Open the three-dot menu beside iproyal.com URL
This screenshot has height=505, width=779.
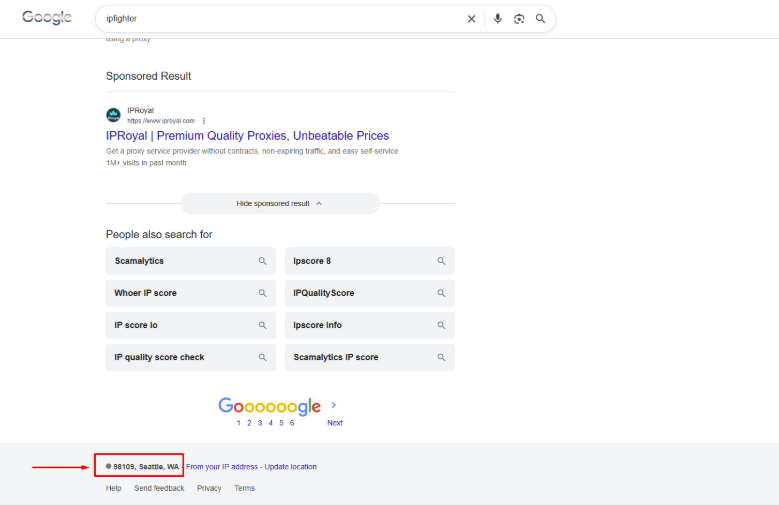pyautogui.click(x=204, y=121)
